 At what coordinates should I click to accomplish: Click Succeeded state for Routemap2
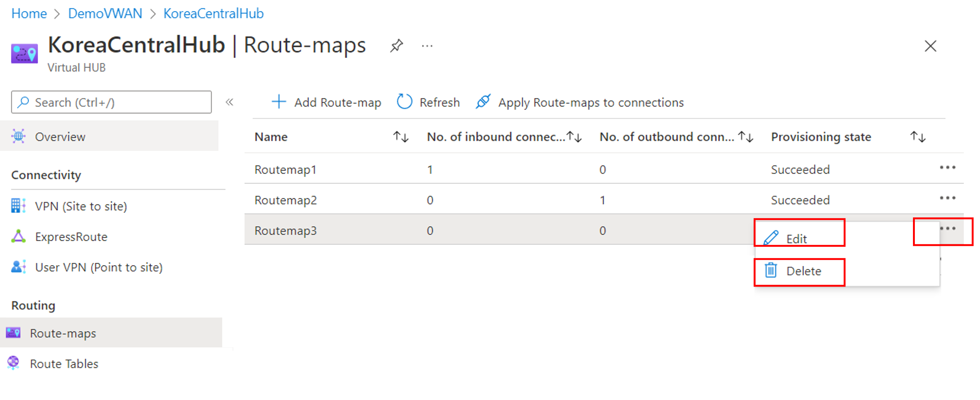800,200
